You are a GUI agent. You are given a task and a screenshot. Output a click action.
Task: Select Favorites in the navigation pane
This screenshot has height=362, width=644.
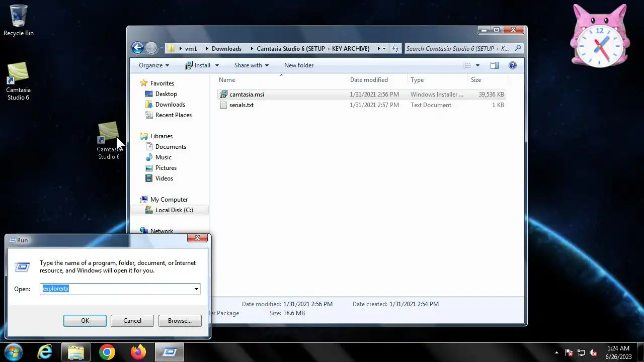tap(162, 83)
